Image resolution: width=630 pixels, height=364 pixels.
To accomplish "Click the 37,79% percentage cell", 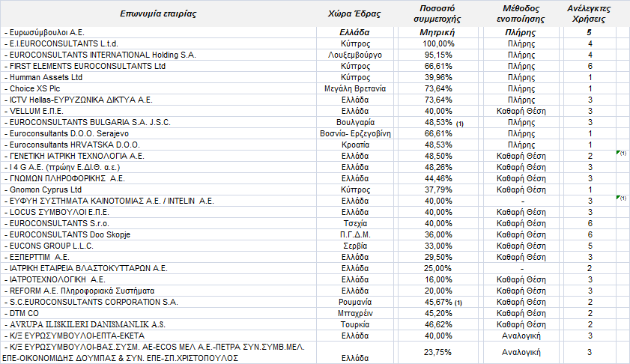I will coord(437,190).
